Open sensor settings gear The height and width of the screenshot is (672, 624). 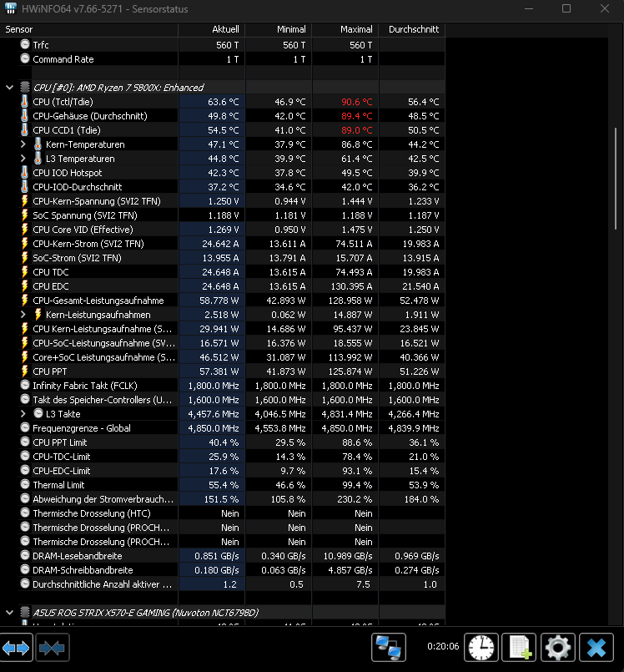[x=557, y=647]
